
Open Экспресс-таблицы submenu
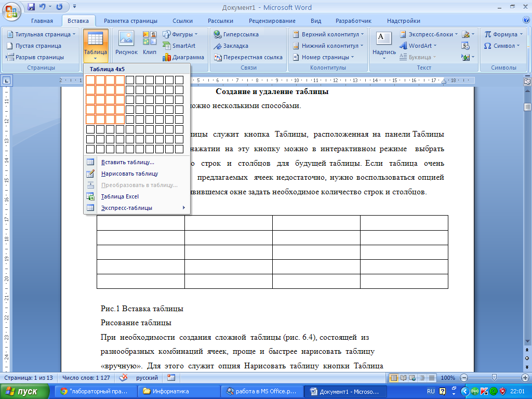click(x=137, y=208)
